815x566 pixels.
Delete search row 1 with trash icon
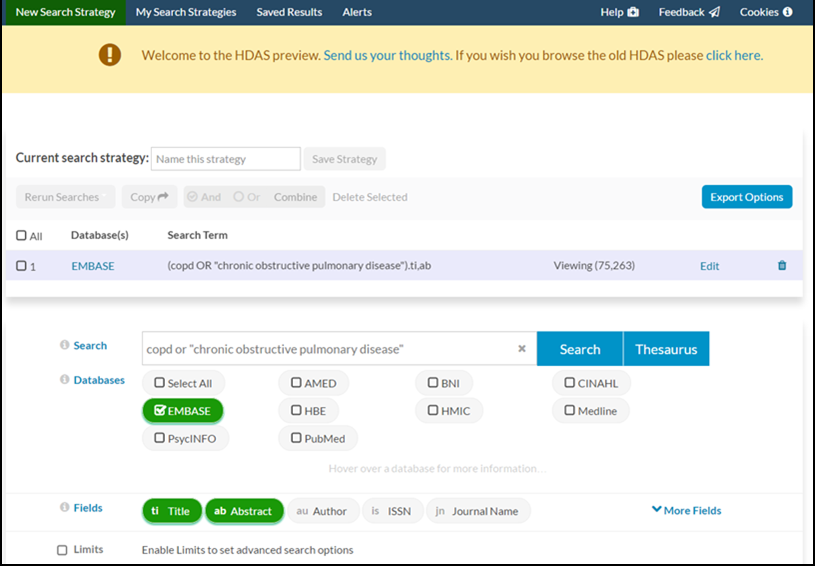(x=782, y=266)
